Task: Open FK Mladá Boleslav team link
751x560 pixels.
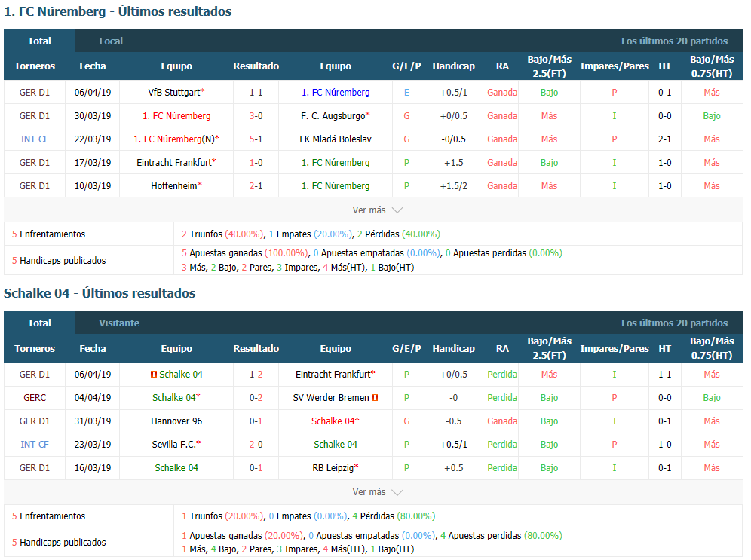Action: [336, 139]
